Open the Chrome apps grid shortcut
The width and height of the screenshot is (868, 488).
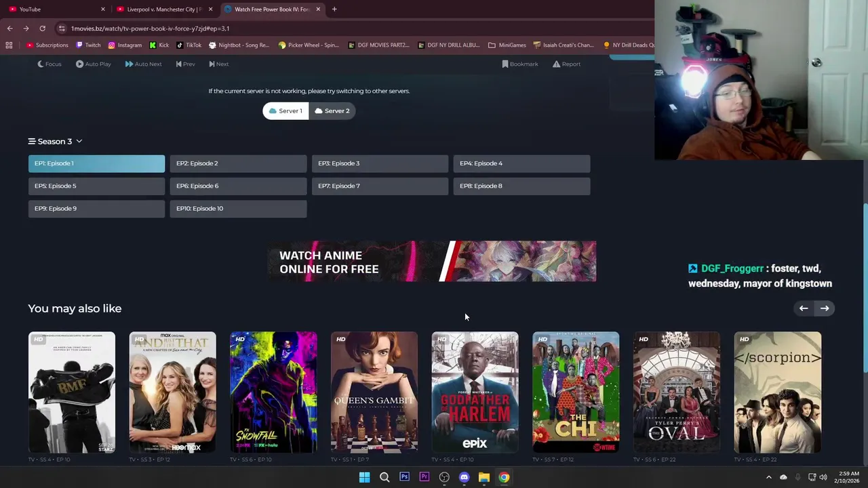[x=9, y=45]
